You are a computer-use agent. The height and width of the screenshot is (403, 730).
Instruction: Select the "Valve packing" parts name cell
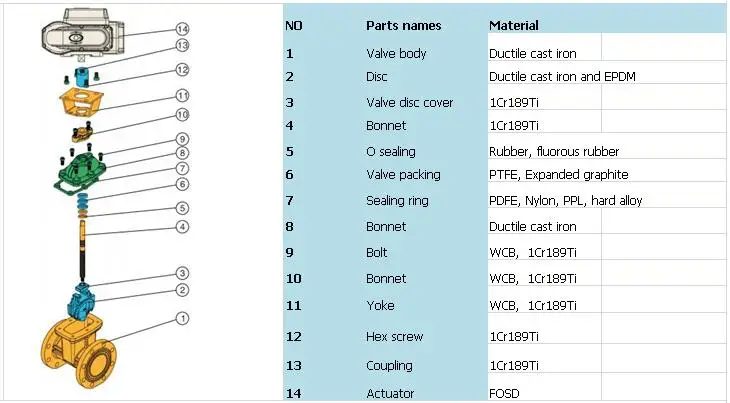(403, 176)
